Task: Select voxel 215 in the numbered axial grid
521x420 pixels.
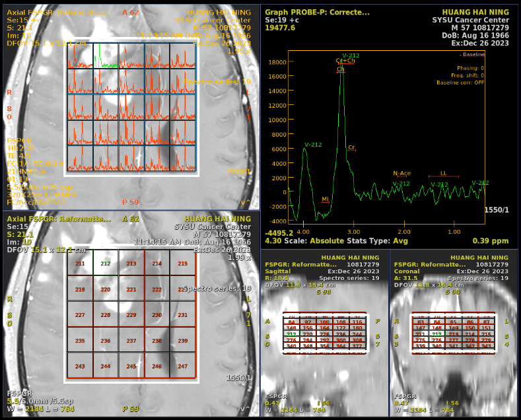Action: click(182, 263)
